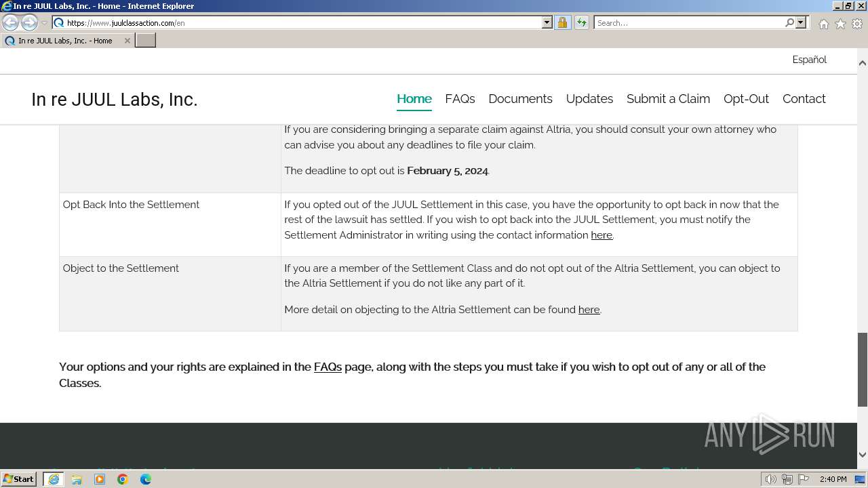This screenshot has height=488, width=868.
Task: Click the 2:40 PM system clock
Action: (833, 479)
